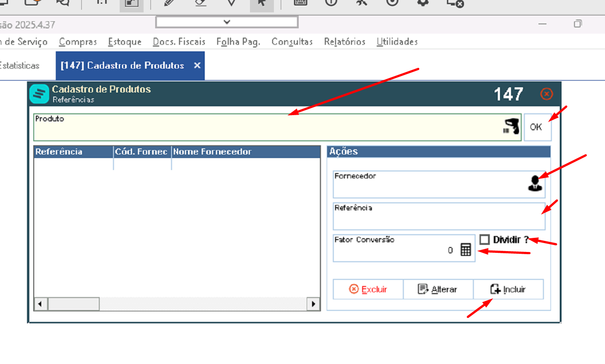Image resolution: width=605 pixels, height=364 pixels.
Task: Select the cursor pointer tool in top toolbar
Action: [x=262, y=4]
